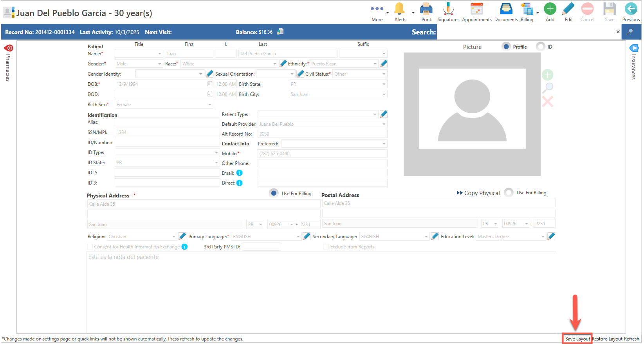Select Postal Address Use For Billing
Viewport: 644px width, 344px height.
coord(509,192)
